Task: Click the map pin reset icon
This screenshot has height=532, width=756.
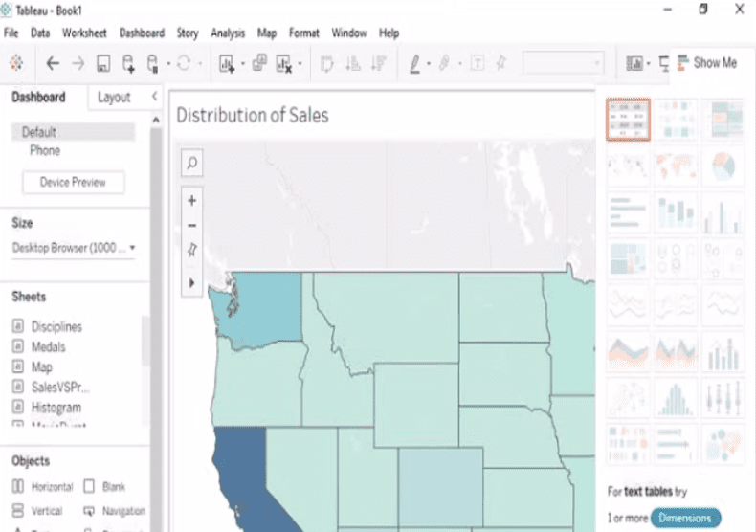Action: click(x=192, y=250)
